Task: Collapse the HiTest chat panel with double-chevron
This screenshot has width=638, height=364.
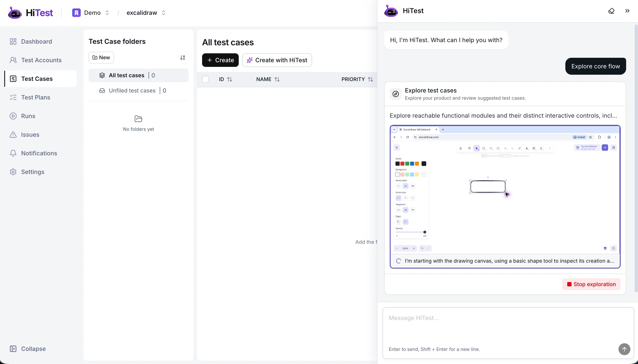Action: point(627,11)
